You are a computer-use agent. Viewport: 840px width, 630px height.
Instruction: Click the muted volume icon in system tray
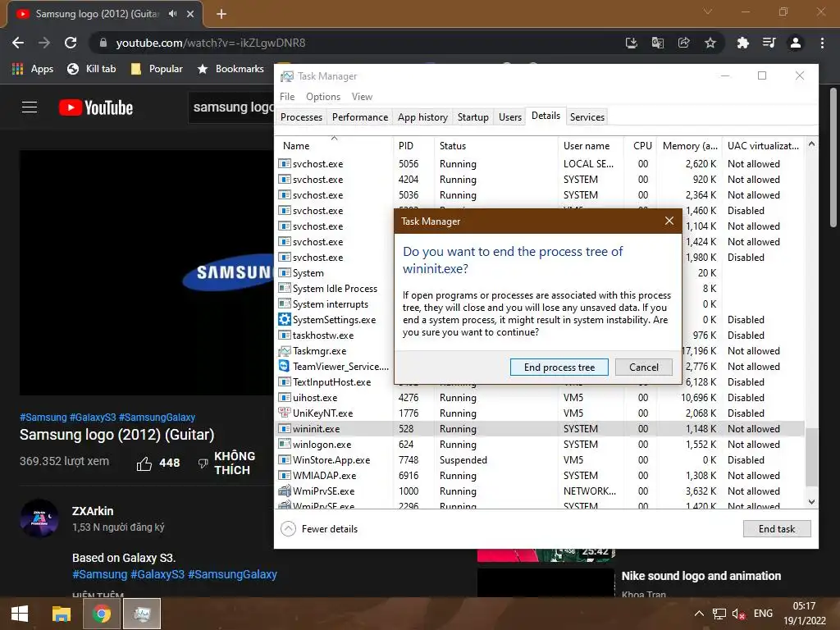[x=739, y=614]
